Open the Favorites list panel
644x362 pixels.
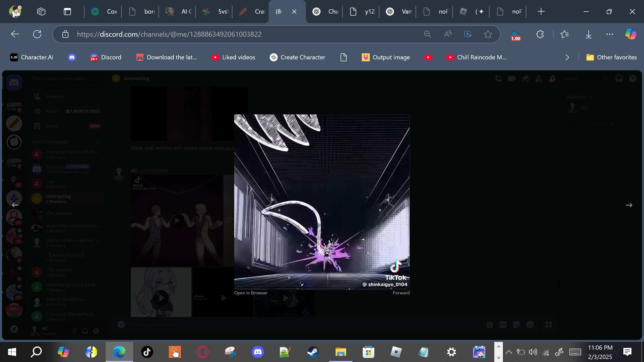pyautogui.click(x=565, y=34)
